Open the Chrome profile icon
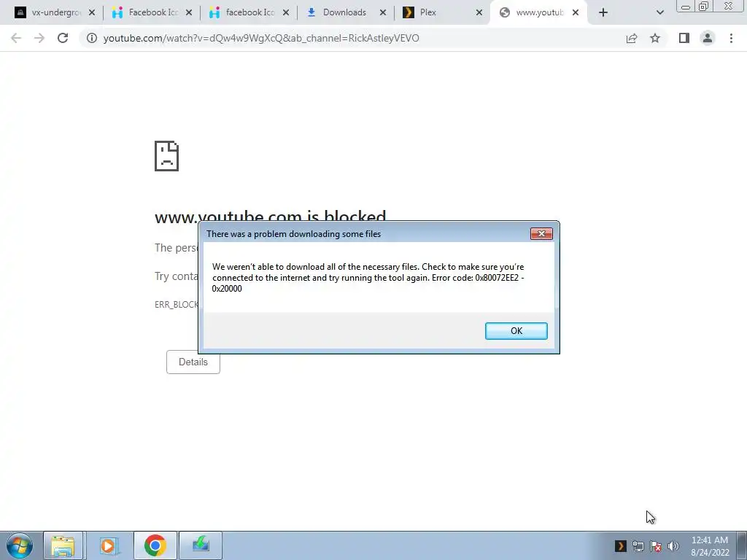Viewport: 747px width, 560px height. (708, 38)
